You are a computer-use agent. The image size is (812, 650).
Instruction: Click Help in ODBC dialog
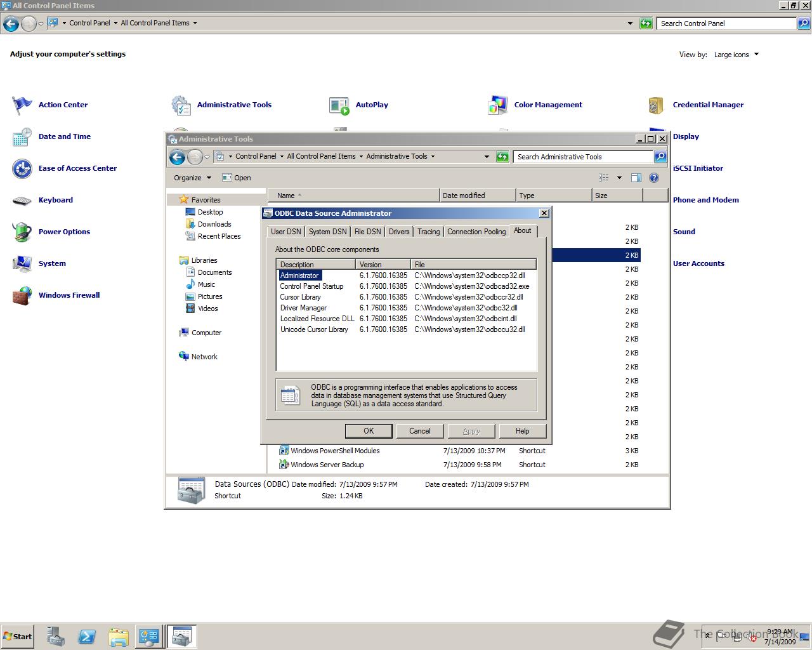[522, 431]
